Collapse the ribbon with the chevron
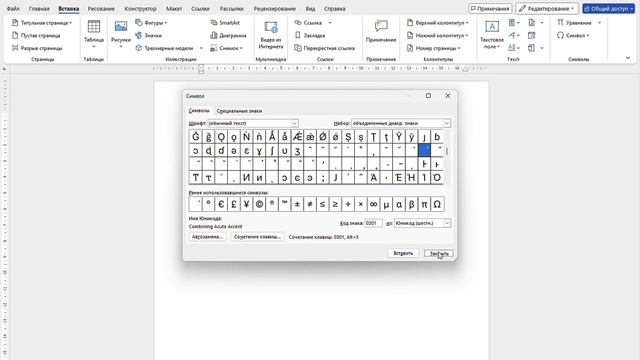640x360 pixels. [628, 58]
